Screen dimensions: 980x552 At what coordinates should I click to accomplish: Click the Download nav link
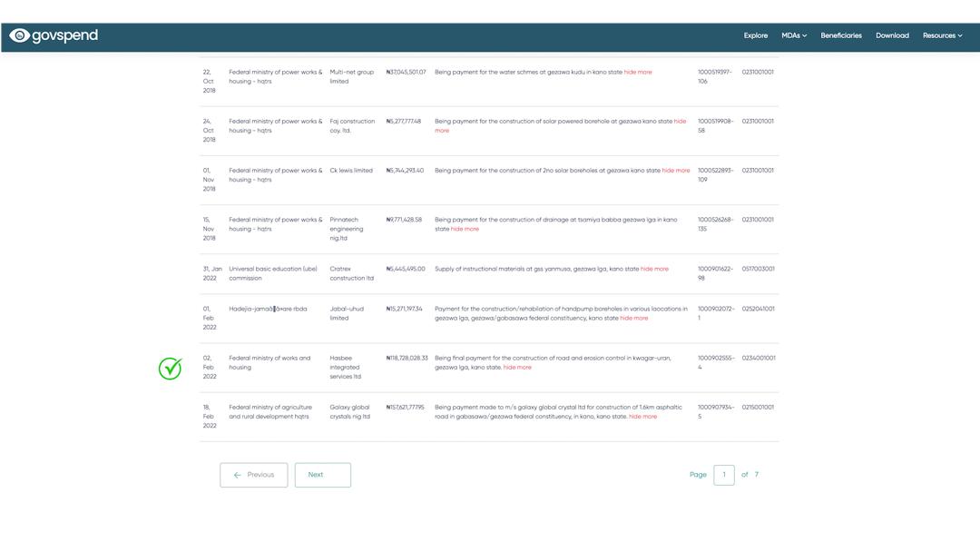tap(891, 35)
